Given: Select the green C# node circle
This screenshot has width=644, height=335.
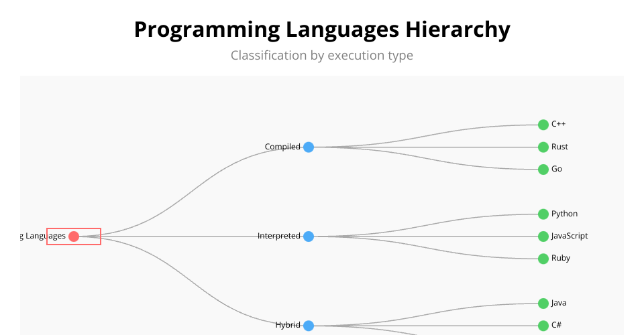Looking at the screenshot, I should [x=543, y=326].
